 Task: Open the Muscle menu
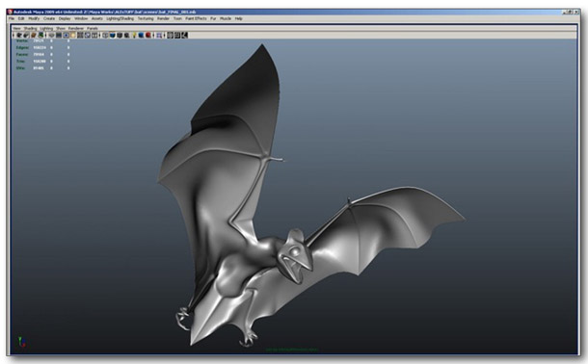click(226, 18)
